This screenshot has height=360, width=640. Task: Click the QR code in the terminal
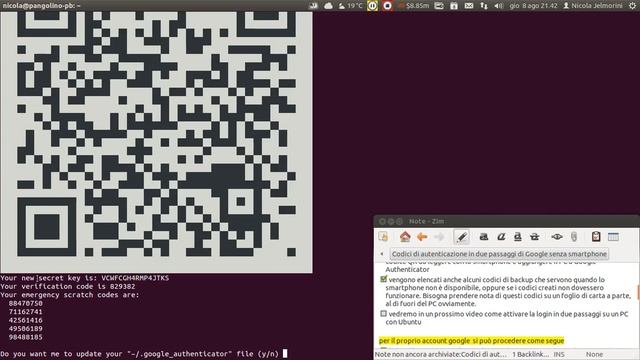coord(156,142)
